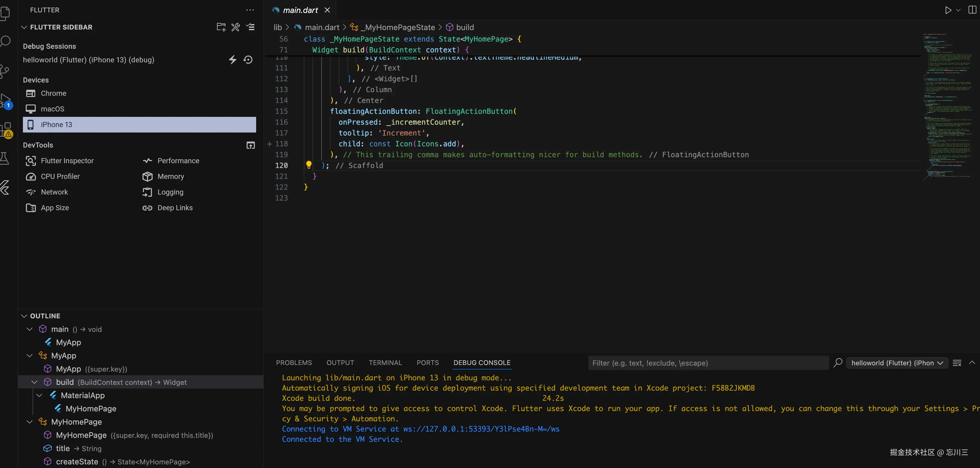Open the CPU Profiler tool
This screenshot has height=468, width=980.
[60, 176]
